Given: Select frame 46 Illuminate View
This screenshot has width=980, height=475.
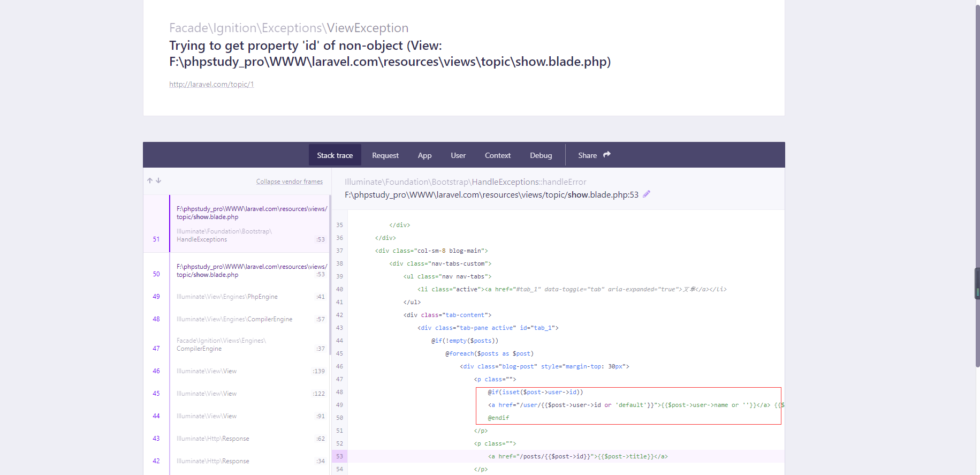Looking at the screenshot, I should point(237,371).
